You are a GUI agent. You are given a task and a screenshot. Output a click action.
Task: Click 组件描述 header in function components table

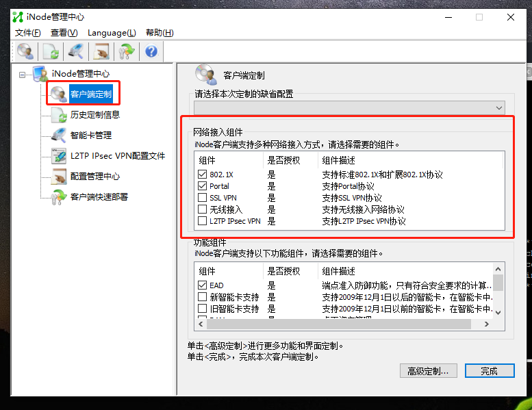click(339, 271)
